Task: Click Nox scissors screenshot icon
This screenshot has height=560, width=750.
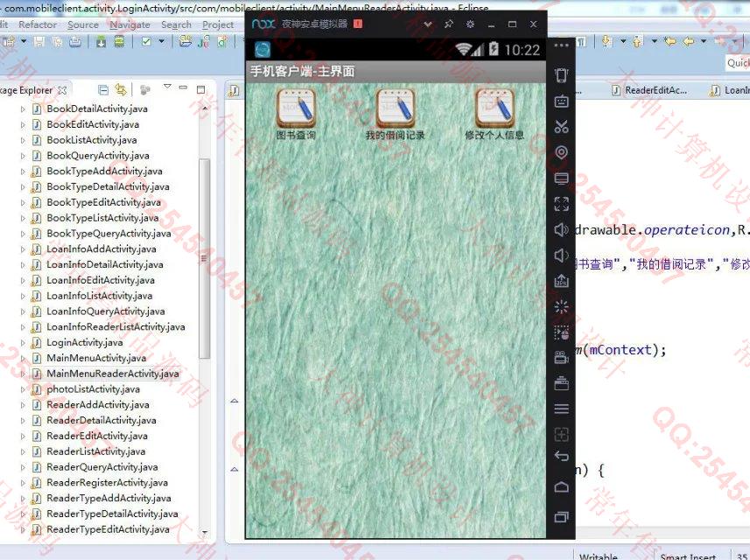Action: tap(562, 127)
